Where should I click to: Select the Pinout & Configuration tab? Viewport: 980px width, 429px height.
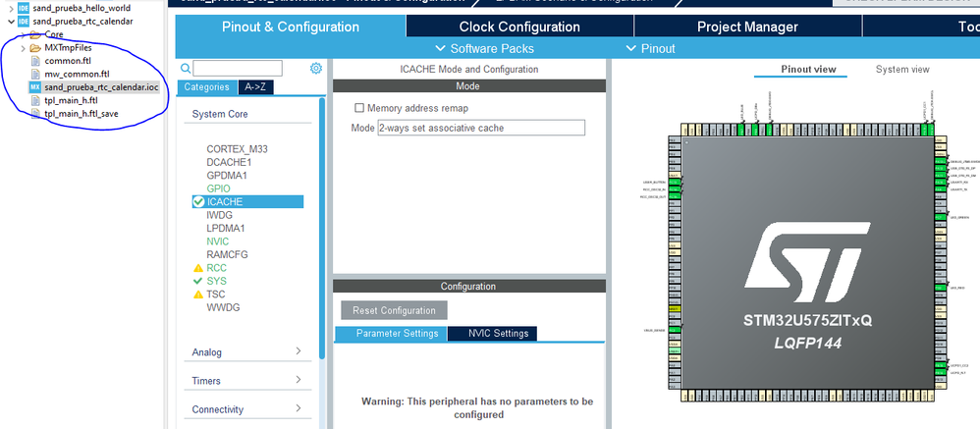pos(291,27)
